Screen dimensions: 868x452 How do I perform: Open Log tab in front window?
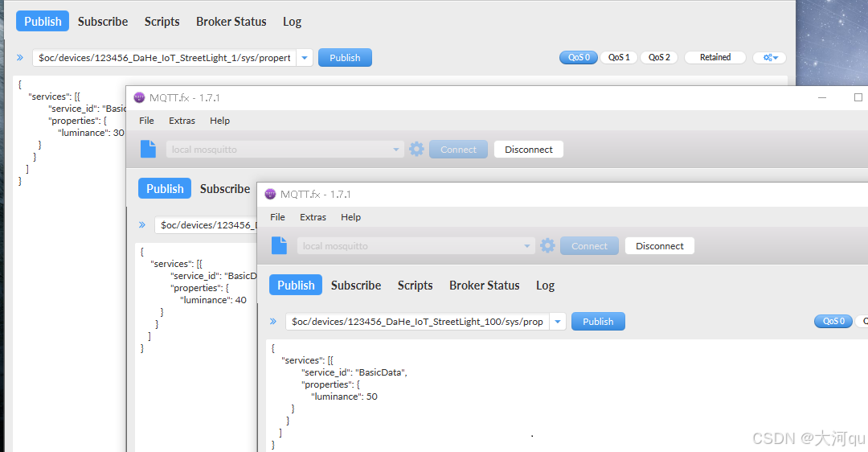coord(545,286)
